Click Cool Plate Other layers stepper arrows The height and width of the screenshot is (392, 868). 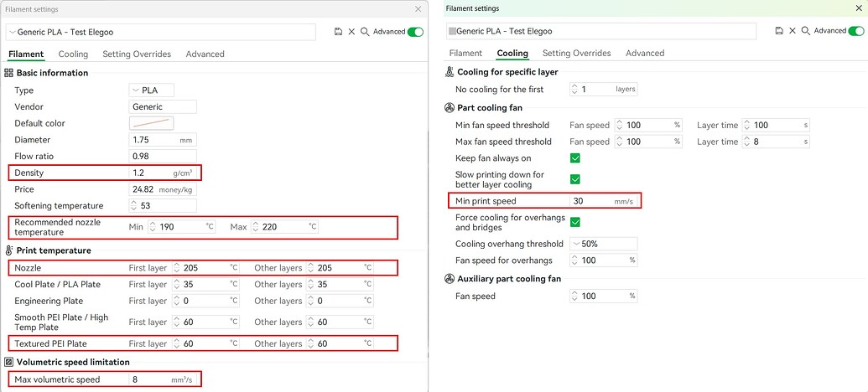point(311,285)
